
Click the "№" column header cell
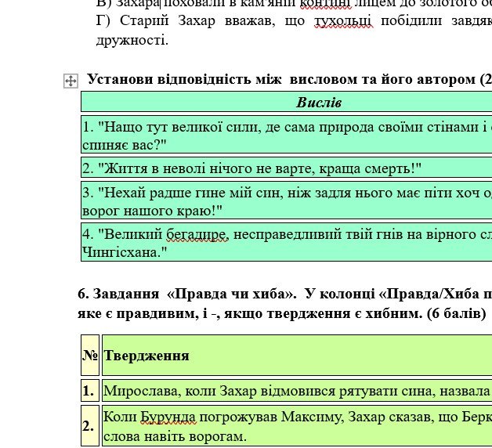tap(90, 356)
